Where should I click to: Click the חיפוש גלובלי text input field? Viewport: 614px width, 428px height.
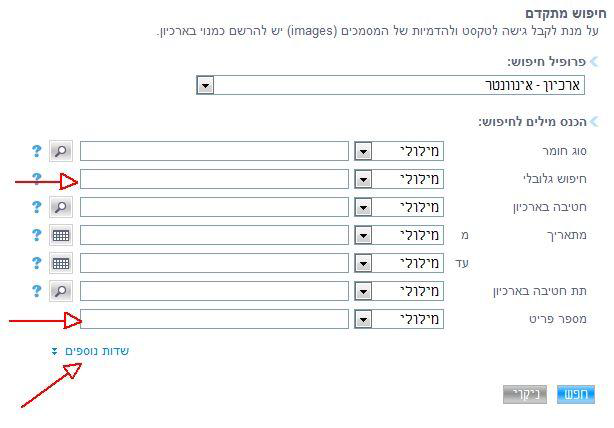[x=214, y=179]
